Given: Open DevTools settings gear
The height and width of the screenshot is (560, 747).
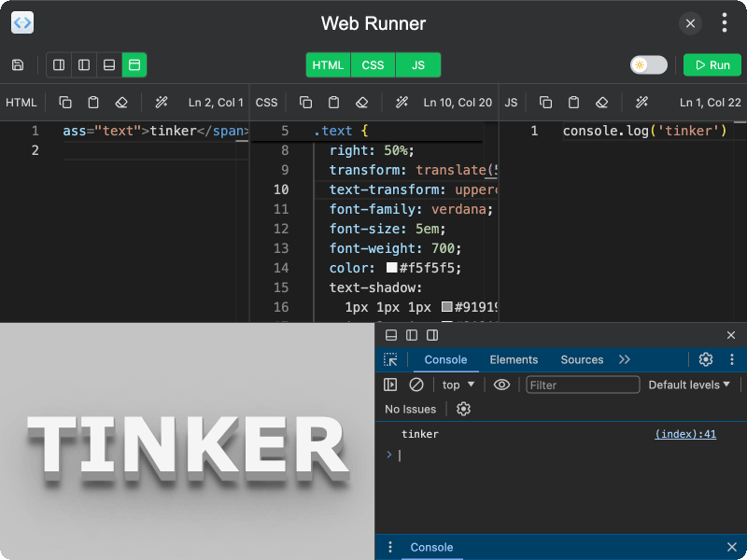Looking at the screenshot, I should pos(706,359).
